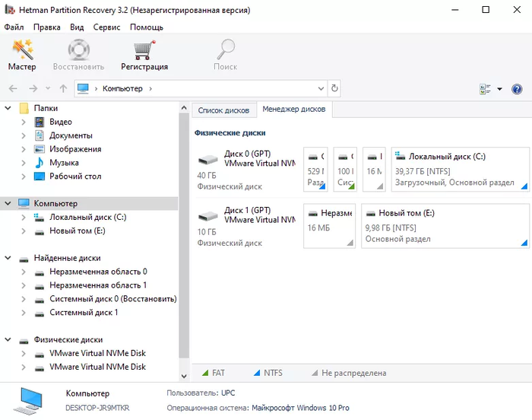Click the up arrow navigation icon
The image size is (532, 420).
63,89
